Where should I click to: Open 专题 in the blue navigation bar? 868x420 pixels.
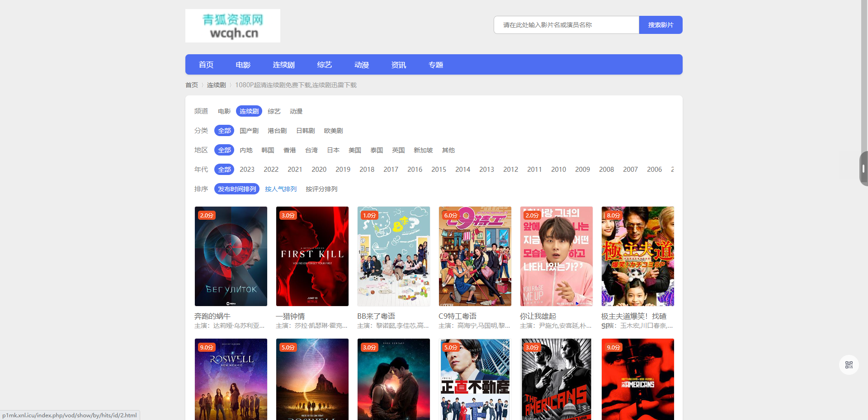(436, 65)
